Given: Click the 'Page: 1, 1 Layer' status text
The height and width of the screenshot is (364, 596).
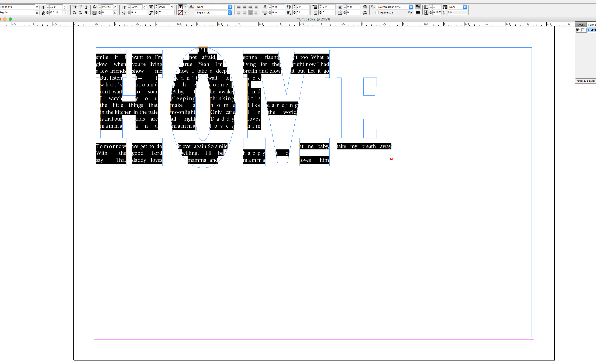Looking at the screenshot, I should (585, 81).
